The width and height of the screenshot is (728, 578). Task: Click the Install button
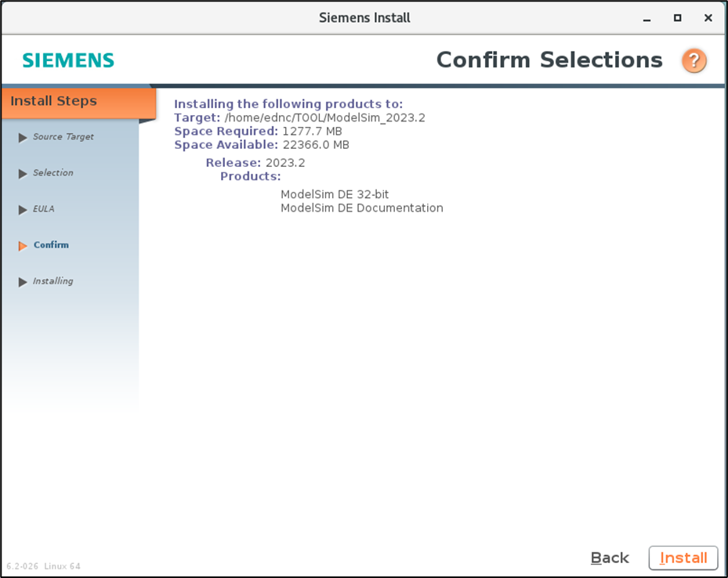pos(683,558)
